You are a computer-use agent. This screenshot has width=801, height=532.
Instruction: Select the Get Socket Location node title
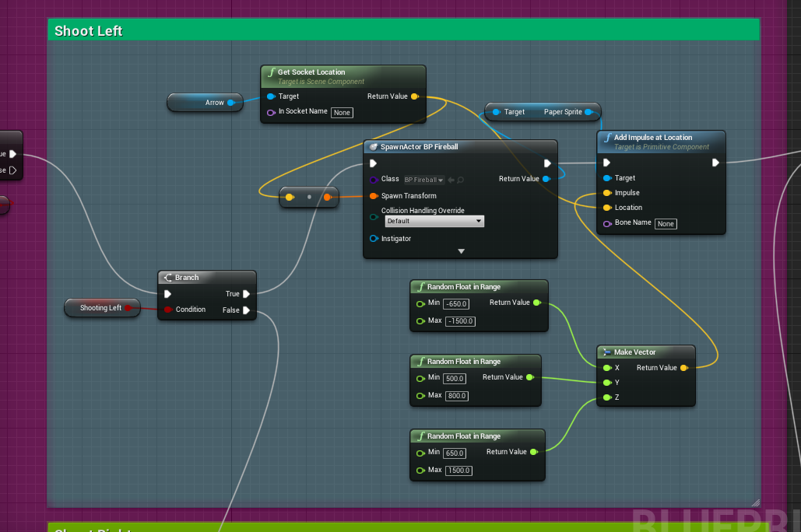click(x=311, y=72)
